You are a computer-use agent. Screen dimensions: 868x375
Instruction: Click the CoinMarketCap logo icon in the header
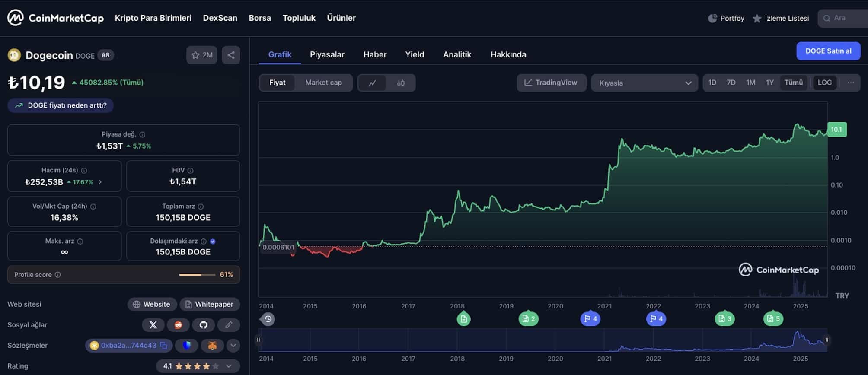[16, 18]
